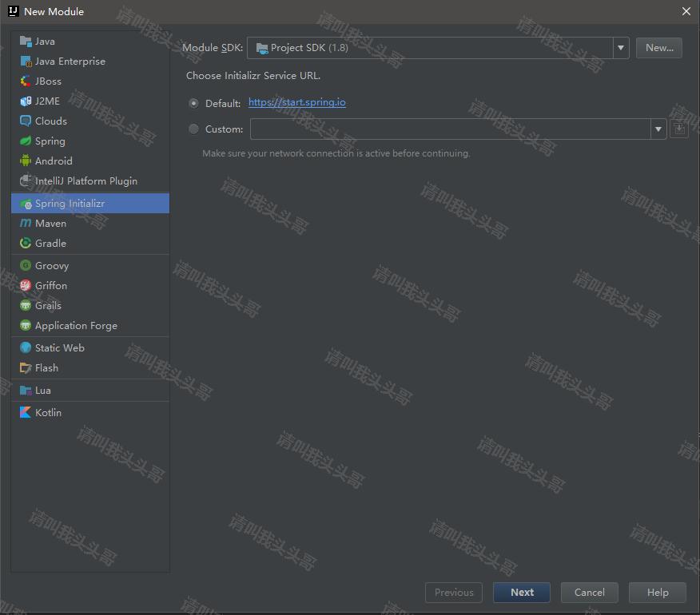
Task: Click the Clouds icon
Action: 26,121
